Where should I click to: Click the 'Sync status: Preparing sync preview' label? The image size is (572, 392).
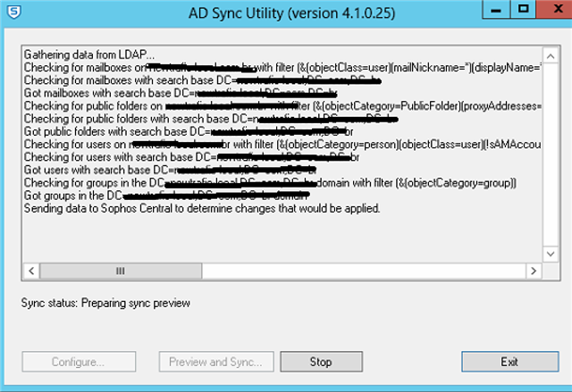(x=105, y=303)
